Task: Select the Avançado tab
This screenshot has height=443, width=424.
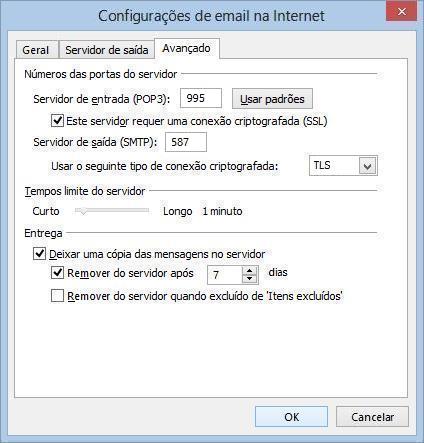Action: click(x=186, y=49)
